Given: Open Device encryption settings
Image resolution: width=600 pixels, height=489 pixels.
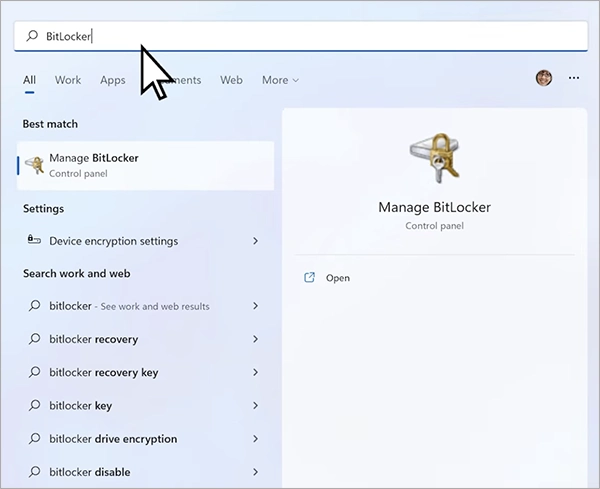Looking at the screenshot, I should 145,241.
